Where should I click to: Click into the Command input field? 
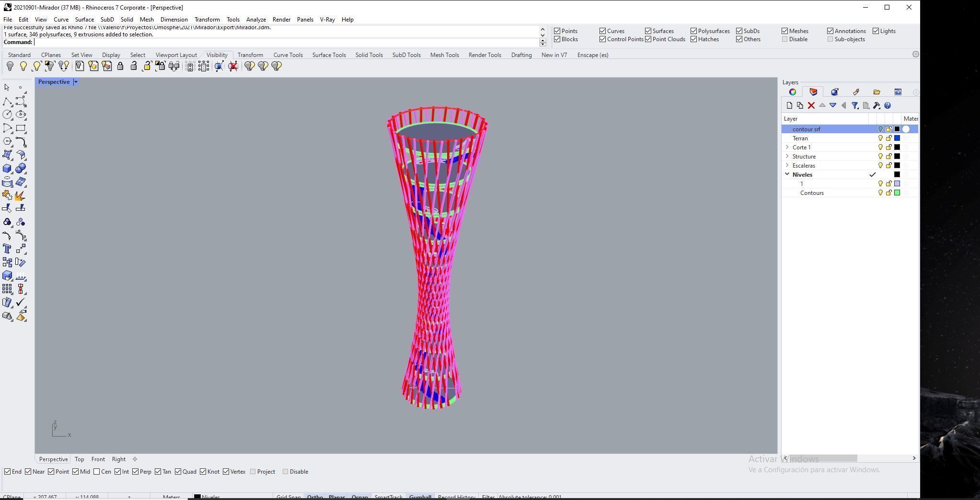[x=286, y=42]
